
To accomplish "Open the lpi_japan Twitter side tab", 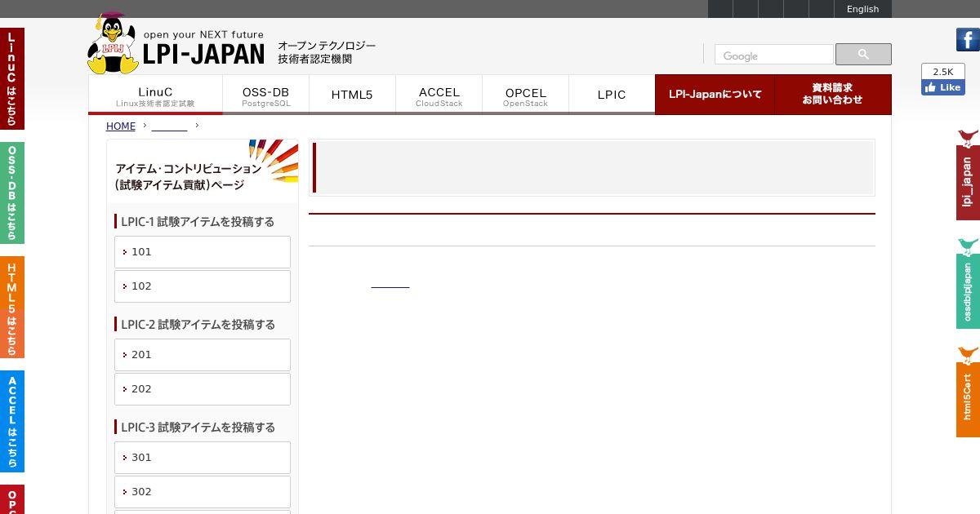I will pos(968,174).
